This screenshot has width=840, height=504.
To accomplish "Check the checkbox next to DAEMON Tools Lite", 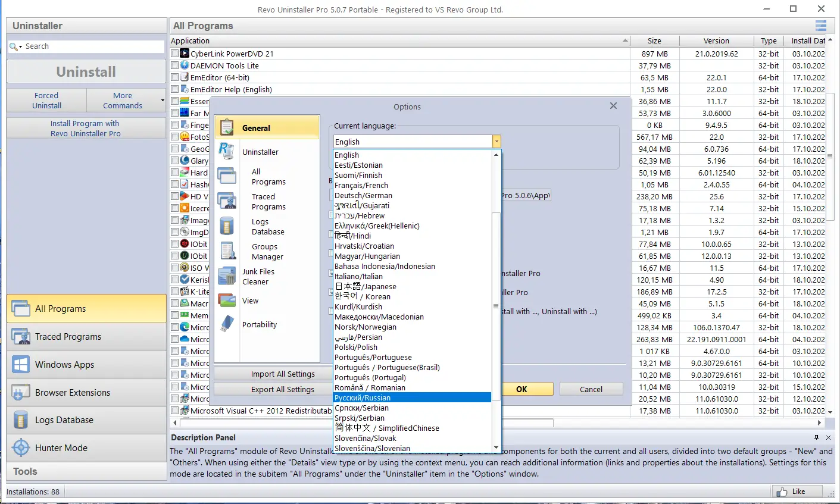I will coord(174,65).
